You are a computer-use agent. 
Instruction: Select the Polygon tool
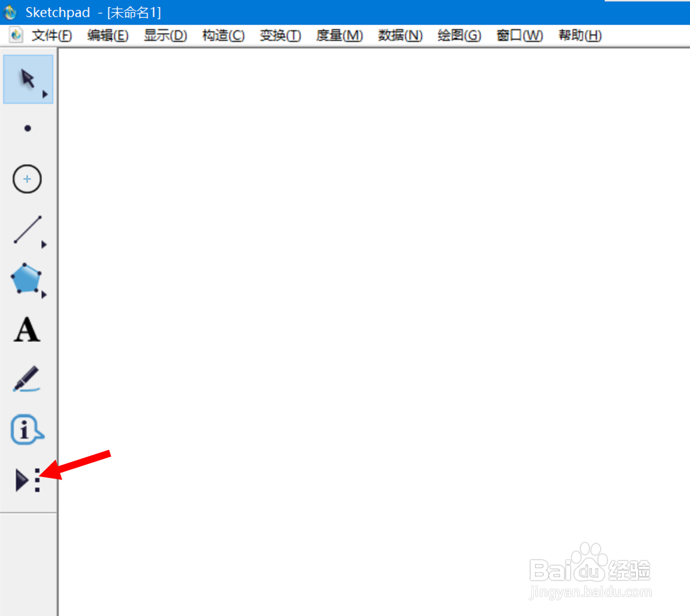click(26, 279)
